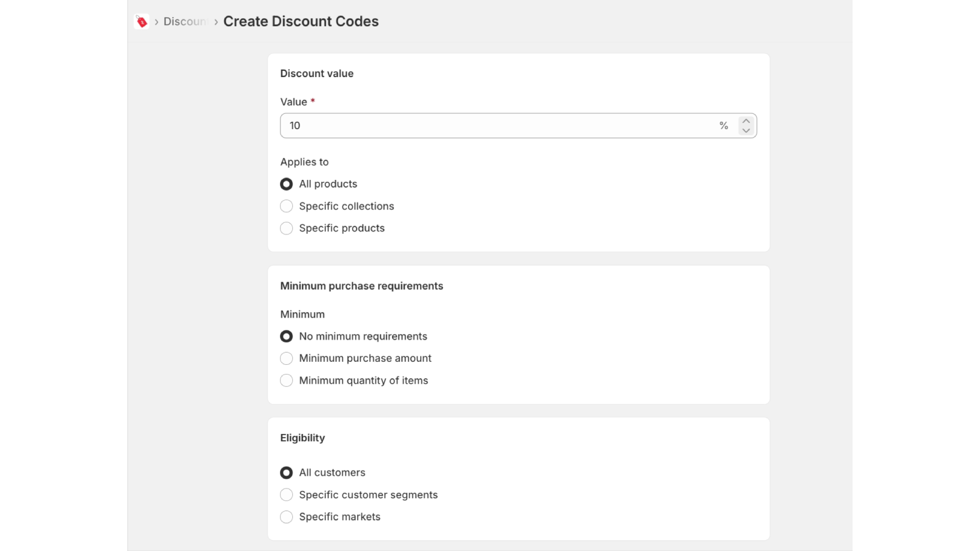Focus the discount Value input field

(518, 126)
